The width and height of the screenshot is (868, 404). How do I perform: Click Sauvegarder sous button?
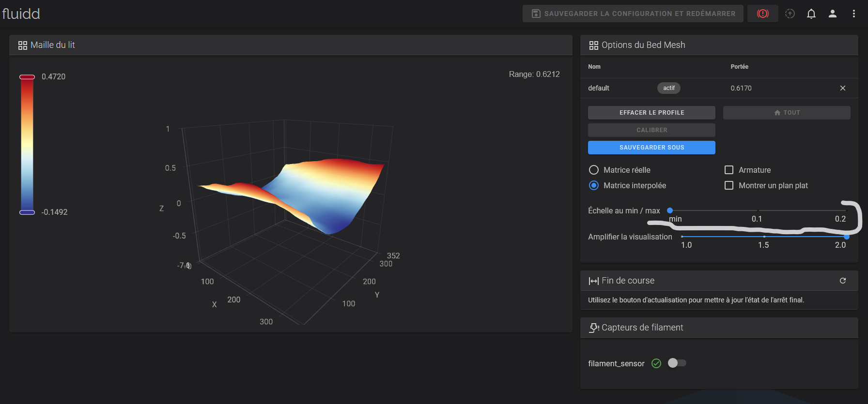(651, 148)
